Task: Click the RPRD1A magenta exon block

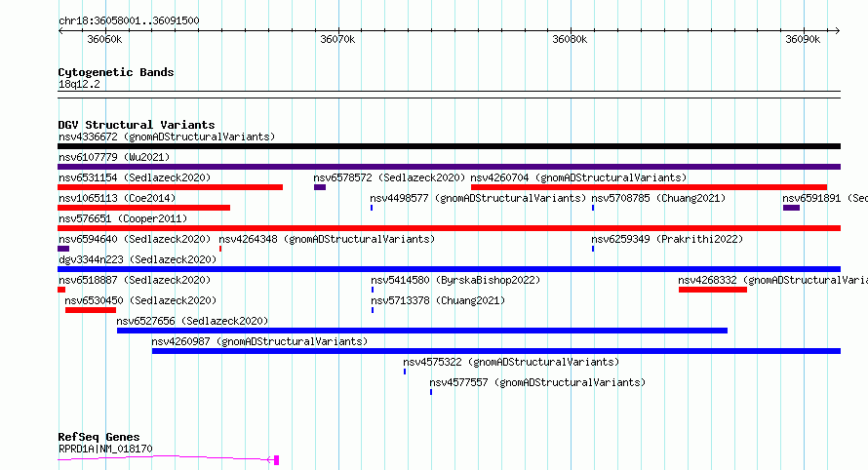Action: pos(276,460)
